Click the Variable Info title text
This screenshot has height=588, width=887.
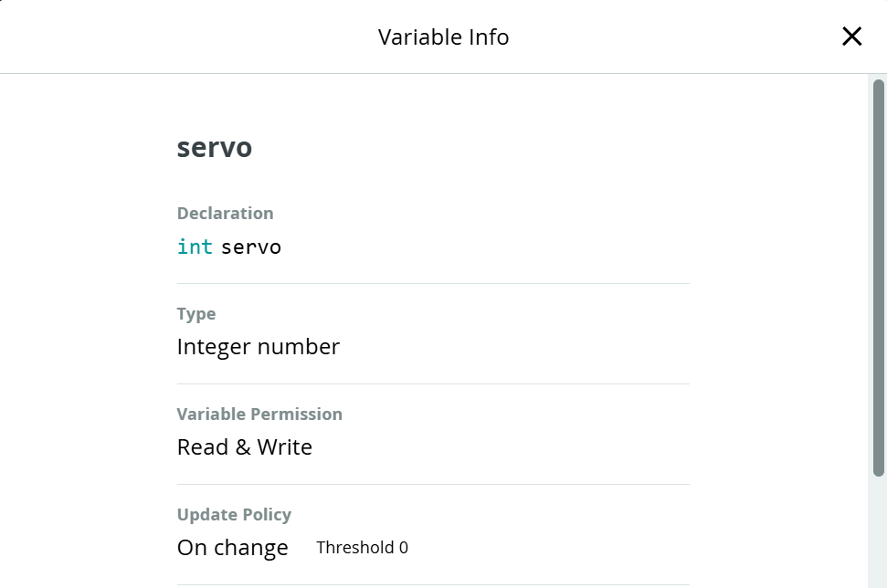[x=443, y=37]
